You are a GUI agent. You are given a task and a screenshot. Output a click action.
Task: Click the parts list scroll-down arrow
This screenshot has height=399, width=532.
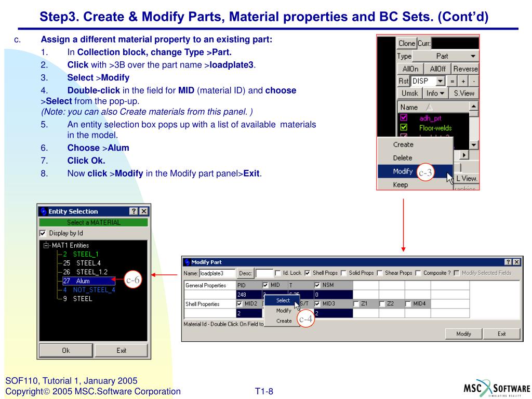click(474, 145)
